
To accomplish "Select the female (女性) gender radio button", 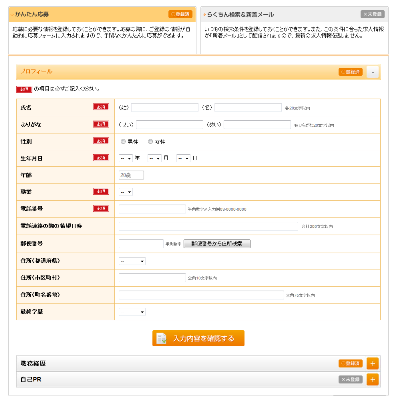I will [150, 142].
